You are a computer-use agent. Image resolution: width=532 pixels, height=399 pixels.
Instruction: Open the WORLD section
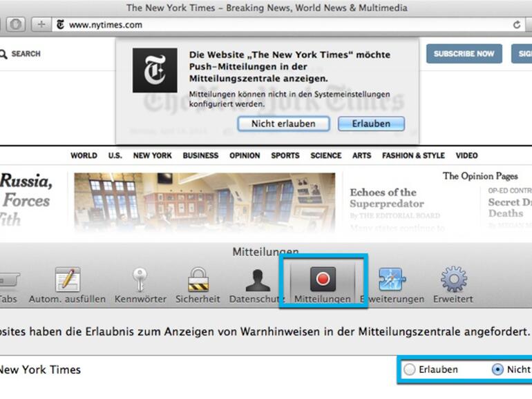pyautogui.click(x=84, y=155)
